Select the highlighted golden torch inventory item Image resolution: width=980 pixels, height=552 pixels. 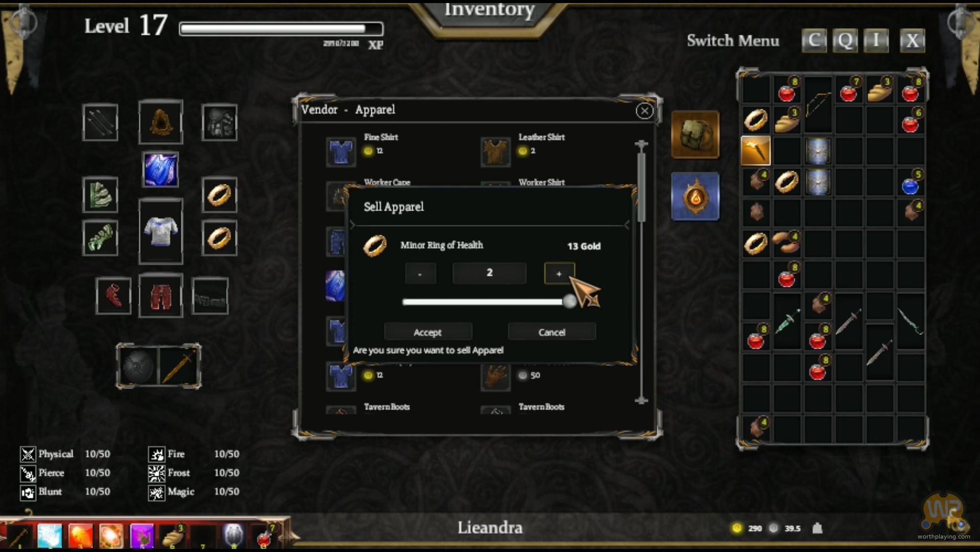pos(756,151)
